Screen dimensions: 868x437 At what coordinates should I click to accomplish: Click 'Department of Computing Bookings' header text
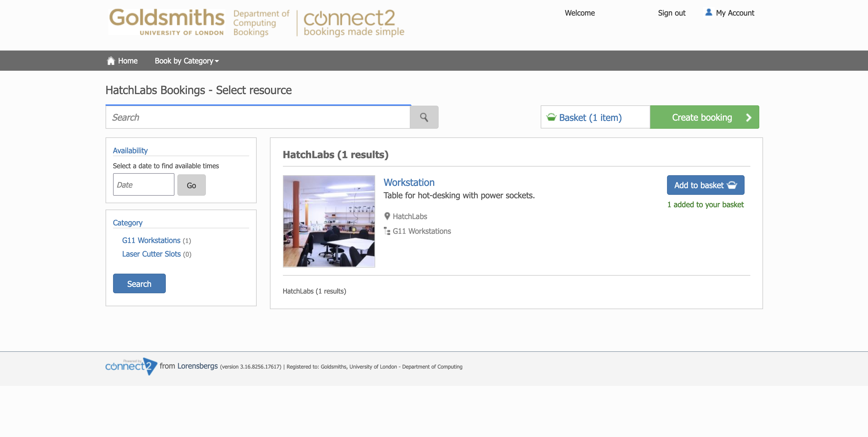point(261,23)
